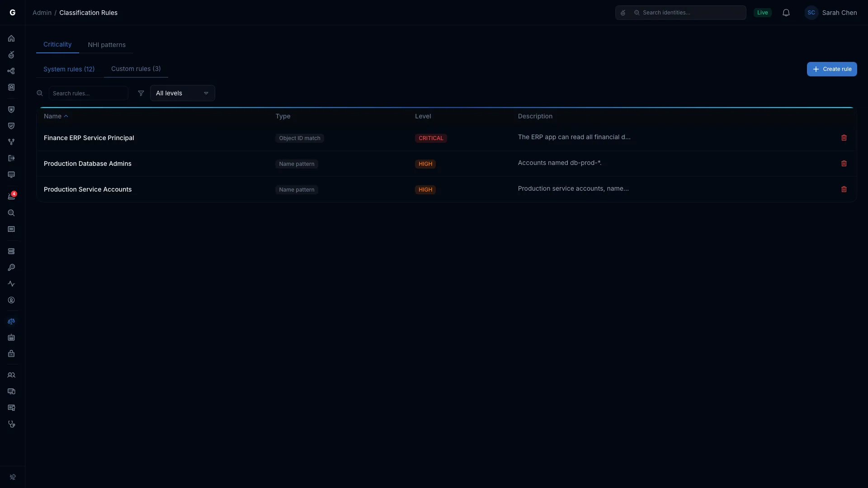Click the Create rule button
This screenshot has width=868, height=488.
point(832,69)
